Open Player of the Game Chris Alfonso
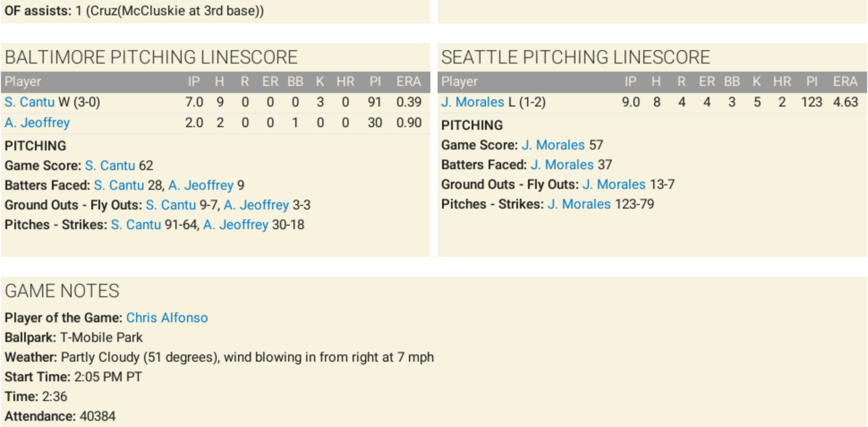 pos(167,318)
